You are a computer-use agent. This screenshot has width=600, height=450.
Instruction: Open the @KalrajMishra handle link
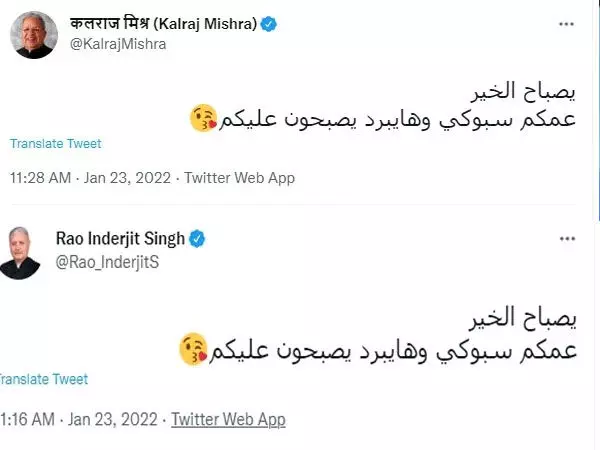[x=118, y=44]
